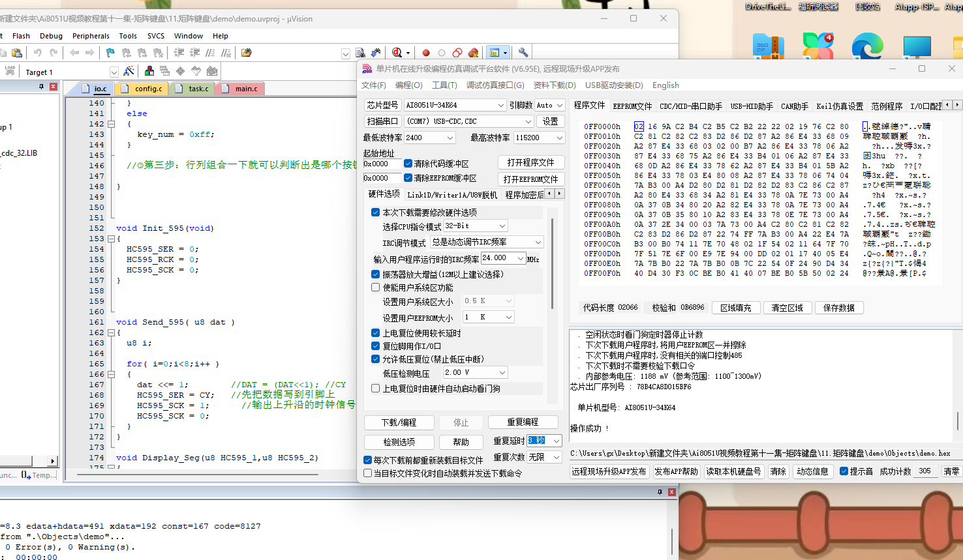Toggle 允许低压复位 checkbox
This screenshot has width=963, height=560.
(376, 359)
